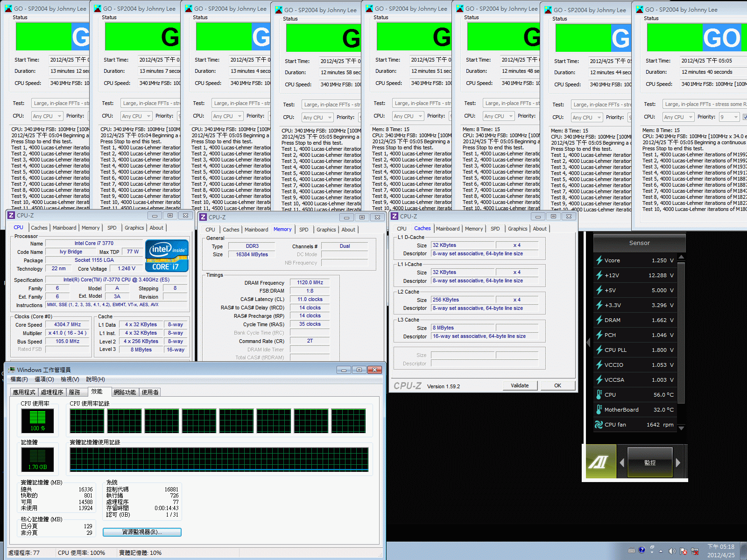Click sensor panel scroll down arrow

coord(681,428)
